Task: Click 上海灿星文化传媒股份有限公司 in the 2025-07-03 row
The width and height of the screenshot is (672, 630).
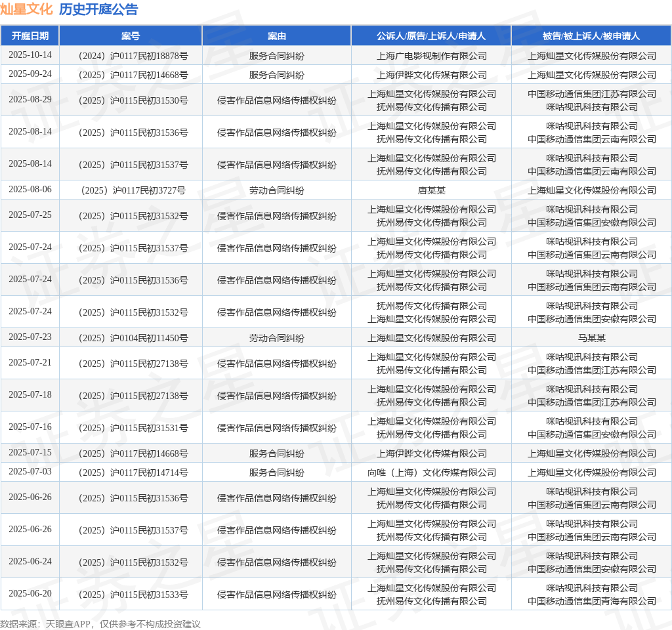Action: (x=592, y=472)
